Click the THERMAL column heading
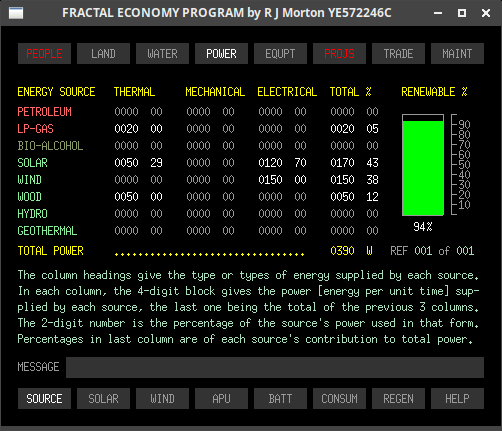The width and height of the screenshot is (502, 431). [x=134, y=92]
